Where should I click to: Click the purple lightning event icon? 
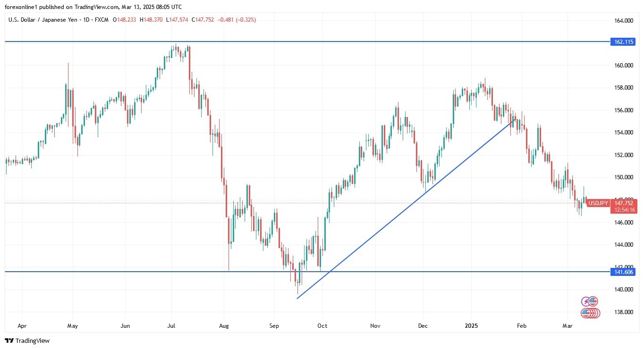pyautogui.click(x=586, y=301)
